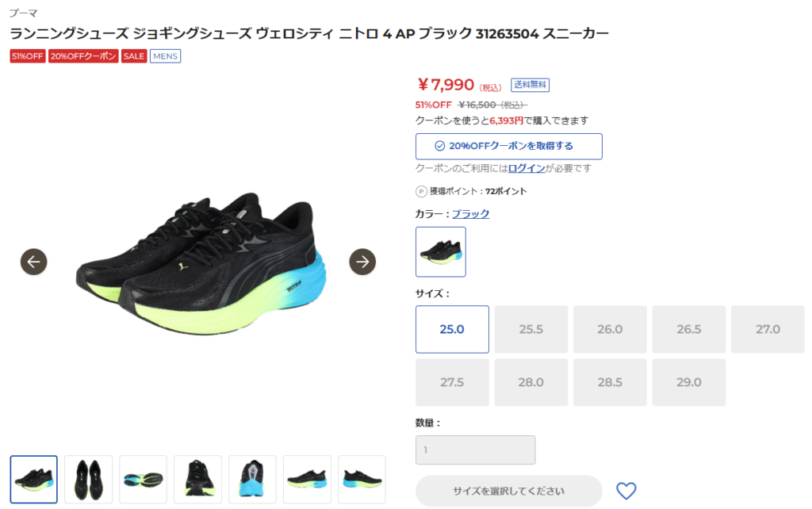Image resolution: width=812 pixels, height=509 pixels.
Task: Click the quantity input field
Action: click(476, 450)
